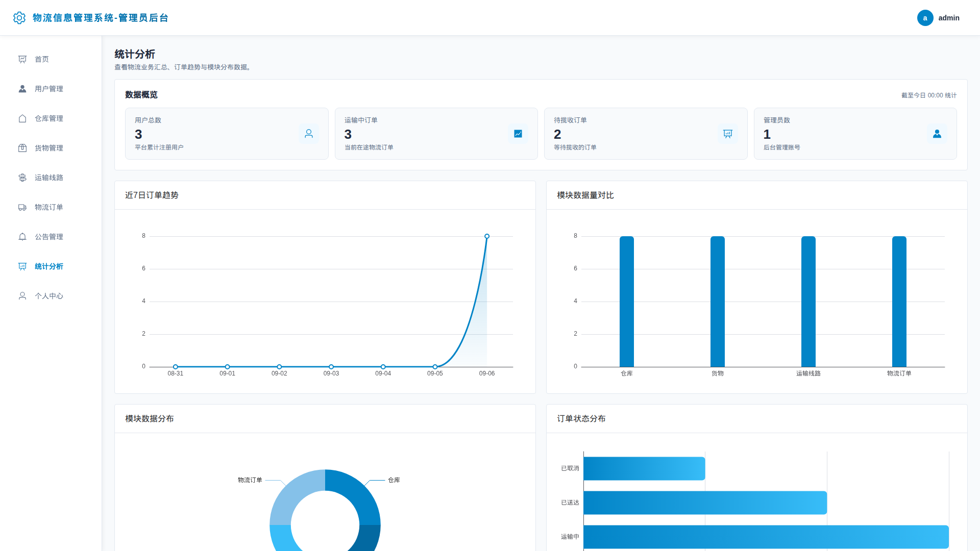Image resolution: width=980 pixels, height=551 pixels.
Task: Click the 等待揽收的订单 caption
Action: [575, 147]
